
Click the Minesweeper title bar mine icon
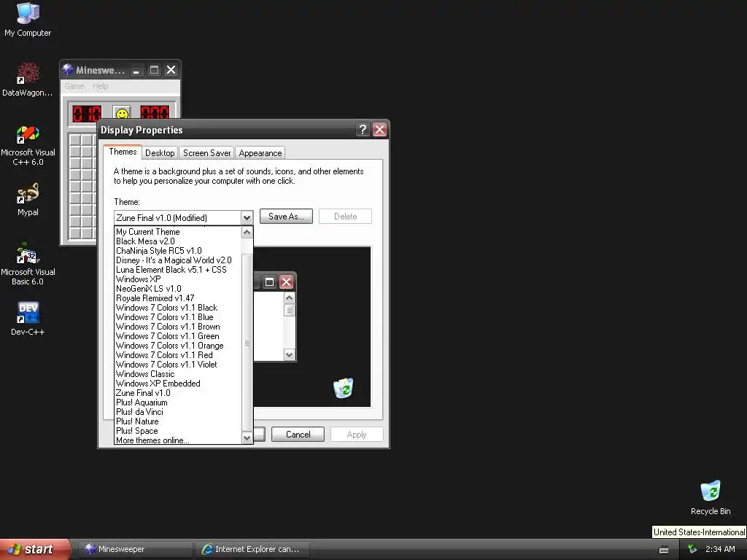pos(68,69)
